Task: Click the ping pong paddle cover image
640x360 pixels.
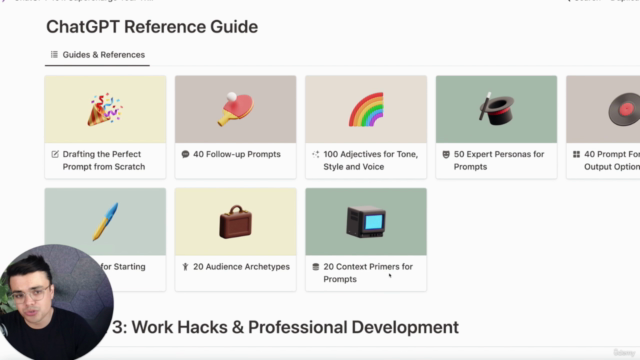Action: coord(236,109)
